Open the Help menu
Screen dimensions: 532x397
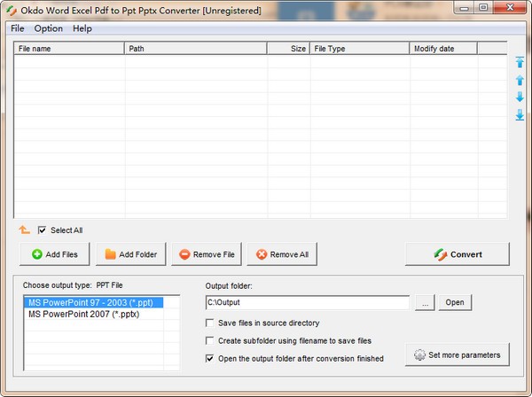[82, 28]
